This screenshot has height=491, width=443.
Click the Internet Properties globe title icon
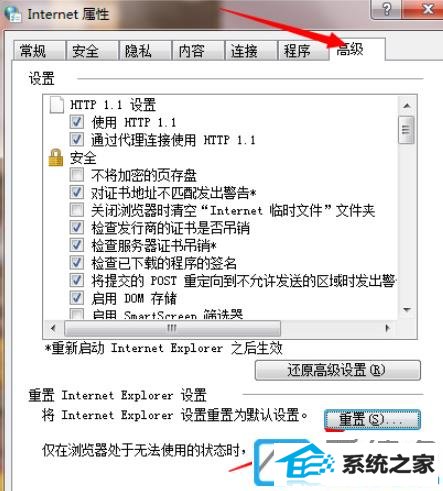[x=13, y=14]
